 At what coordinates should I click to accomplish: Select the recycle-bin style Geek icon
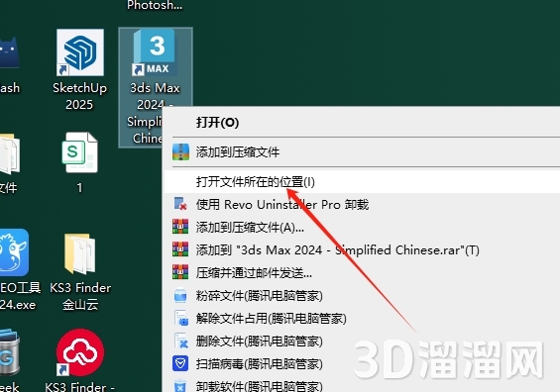point(9,353)
